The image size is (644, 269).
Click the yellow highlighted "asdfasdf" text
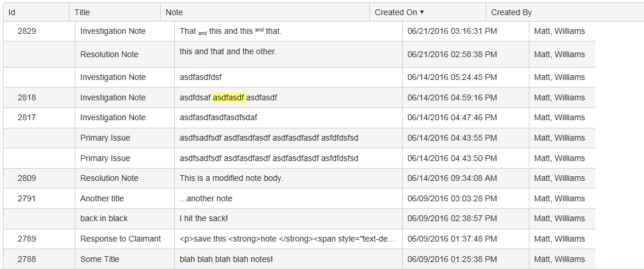click(228, 97)
